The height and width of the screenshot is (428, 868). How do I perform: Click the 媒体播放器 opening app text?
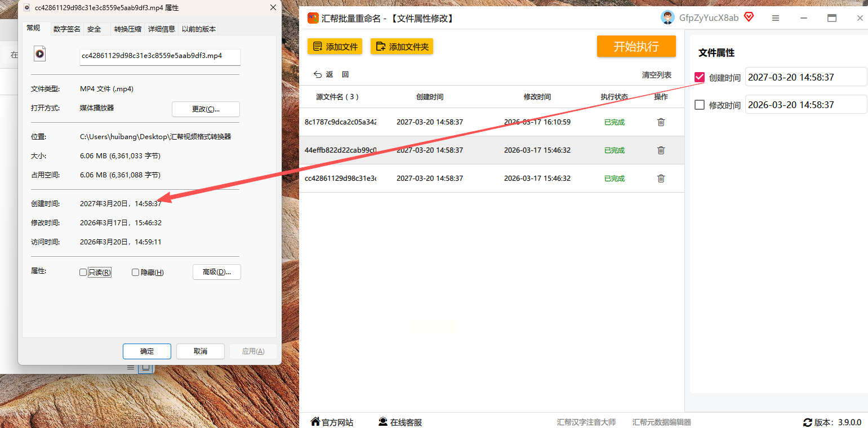click(x=97, y=108)
